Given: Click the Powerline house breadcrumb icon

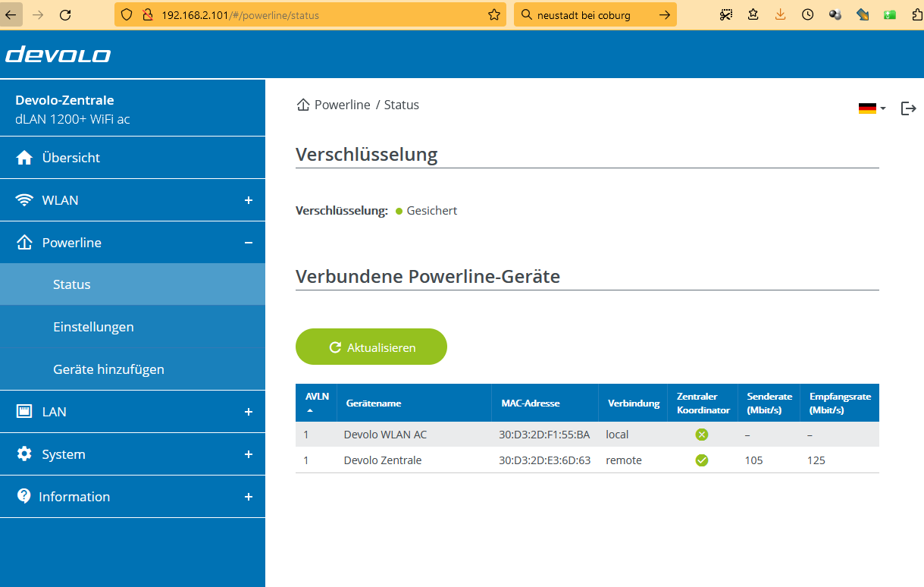Looking at the screenshot, I should [303, 105].
